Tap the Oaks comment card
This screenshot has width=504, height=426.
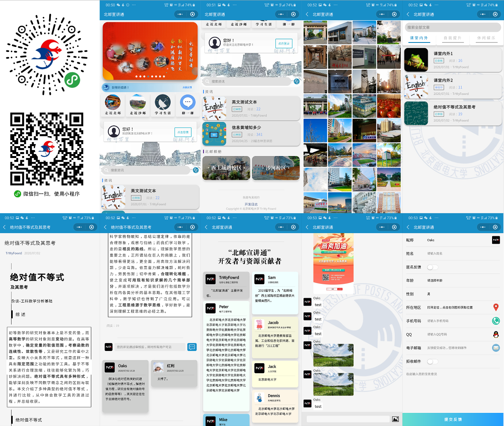tap(125, 386)
